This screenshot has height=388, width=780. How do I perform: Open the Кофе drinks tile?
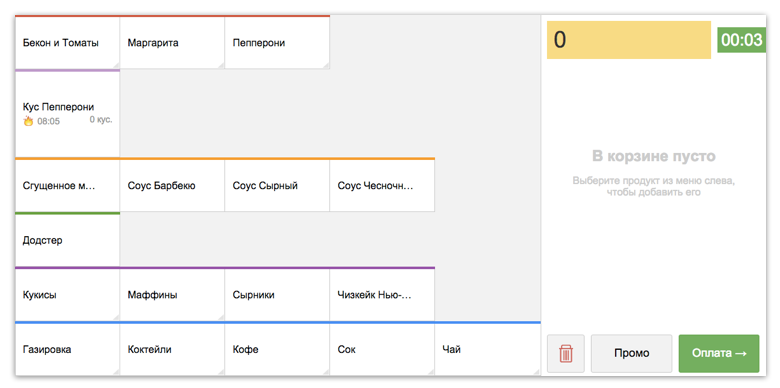tap(277, 350)
